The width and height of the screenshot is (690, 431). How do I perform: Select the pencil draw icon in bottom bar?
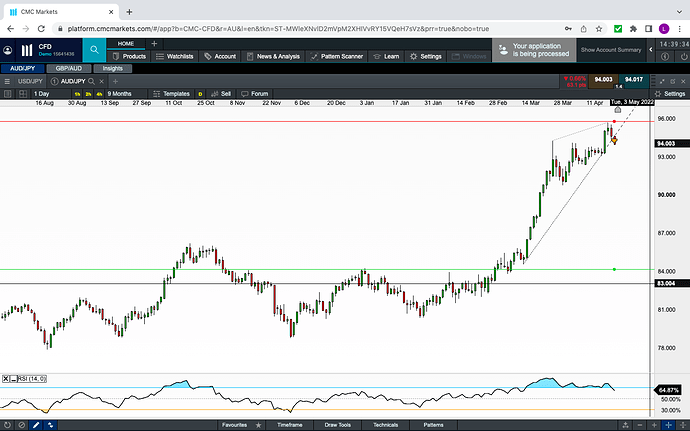tap(37, 425)
